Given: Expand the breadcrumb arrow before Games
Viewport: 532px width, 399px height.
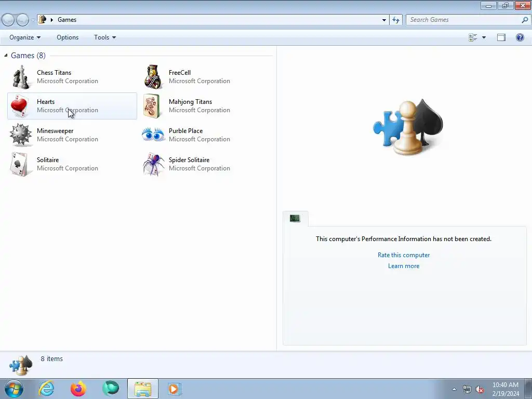Looking at the screenshot, I should pos(52,20).
